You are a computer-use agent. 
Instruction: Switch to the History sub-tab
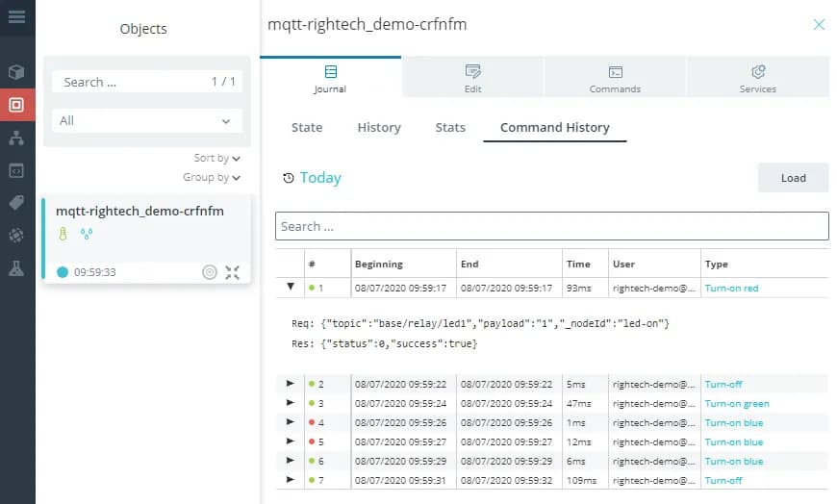point(379,127)
